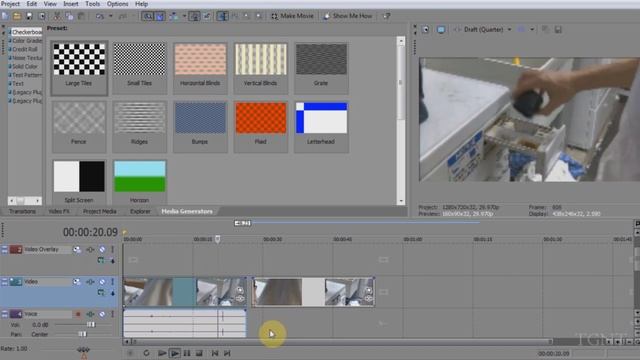Click the Make Movie button
The width and height of the screenshot is (640, 360).
(292, 16)
